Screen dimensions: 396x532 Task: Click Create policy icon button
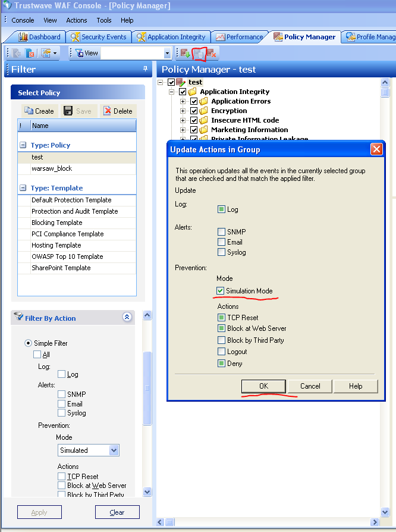pos(39,111)
